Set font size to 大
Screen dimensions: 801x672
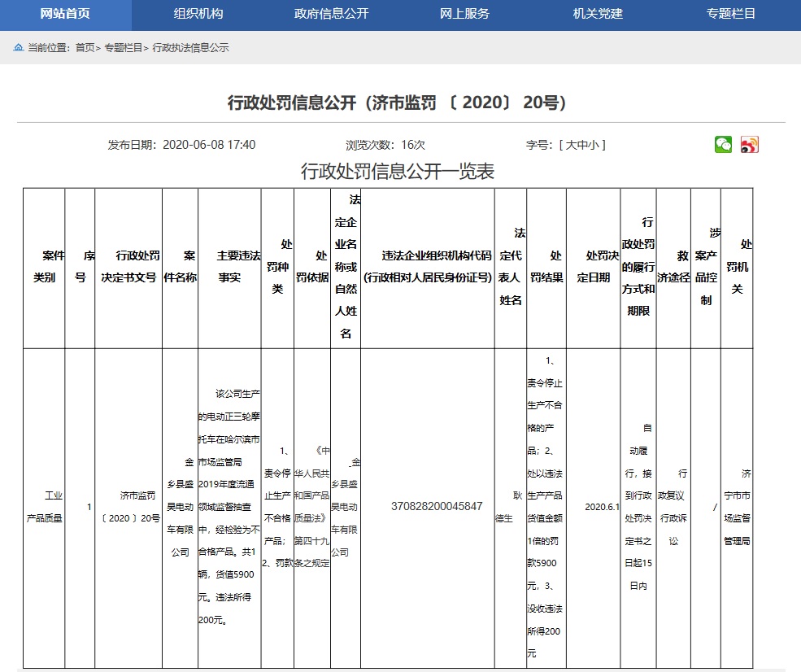[x=571, y=145]
